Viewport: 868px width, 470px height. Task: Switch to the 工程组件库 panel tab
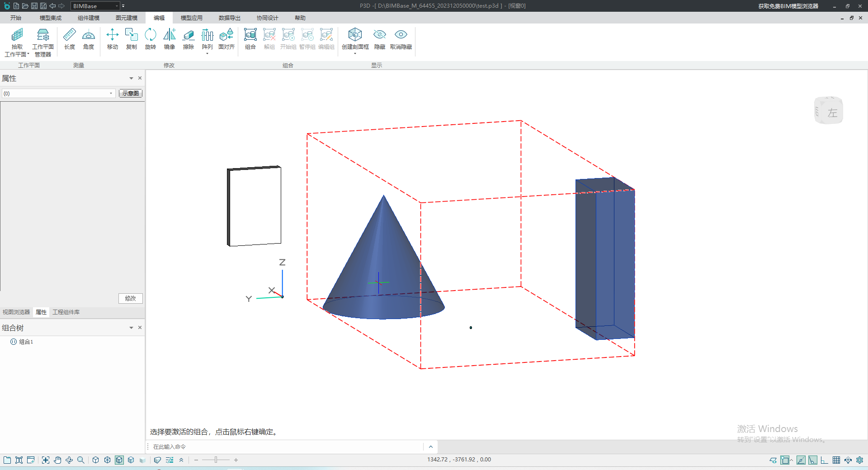[x=66, y=312]
